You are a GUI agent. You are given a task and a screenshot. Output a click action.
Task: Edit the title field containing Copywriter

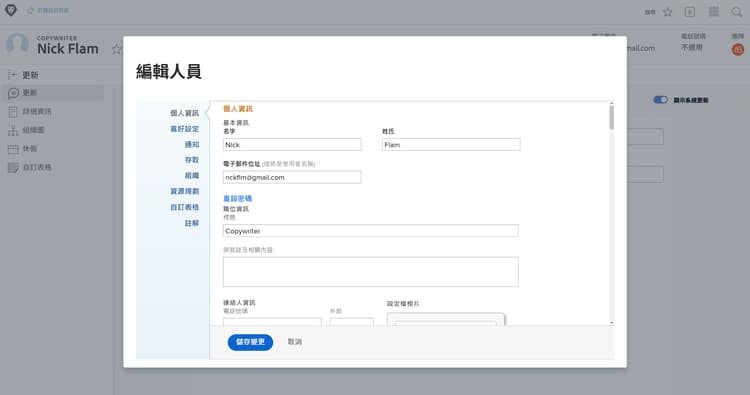pos(370,230)
